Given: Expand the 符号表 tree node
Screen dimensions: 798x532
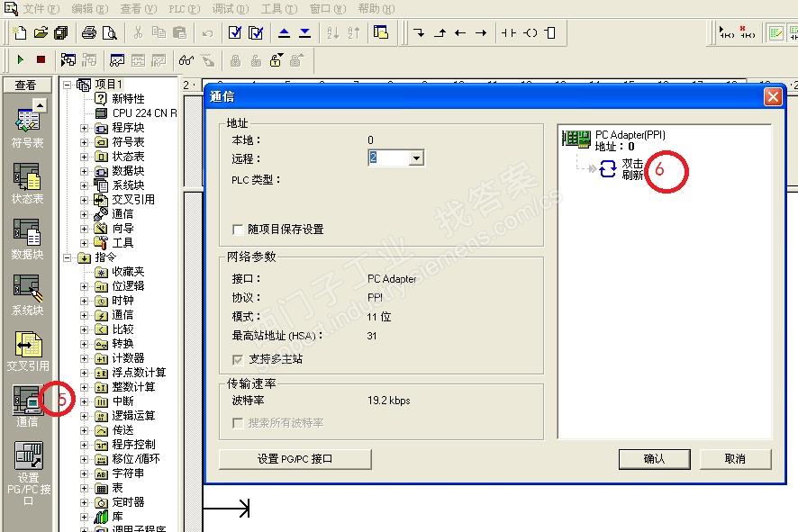Looking at the screenshot, I should (x=85, y=142).
